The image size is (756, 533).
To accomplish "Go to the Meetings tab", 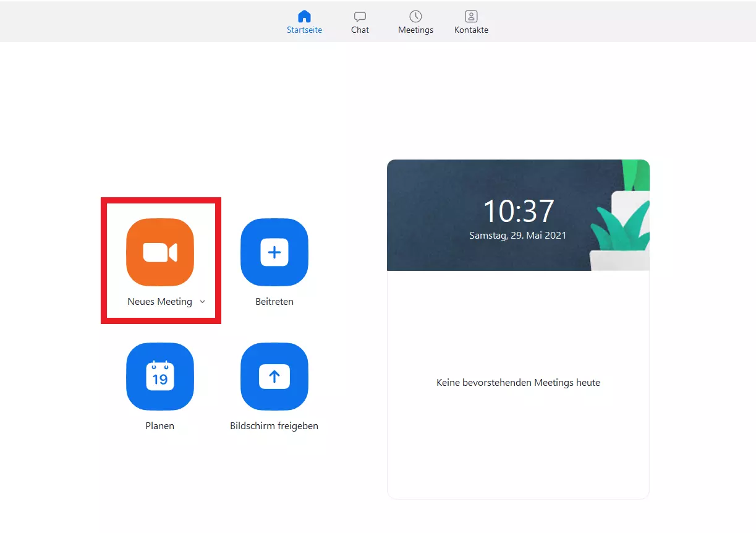I will [415, 22].
